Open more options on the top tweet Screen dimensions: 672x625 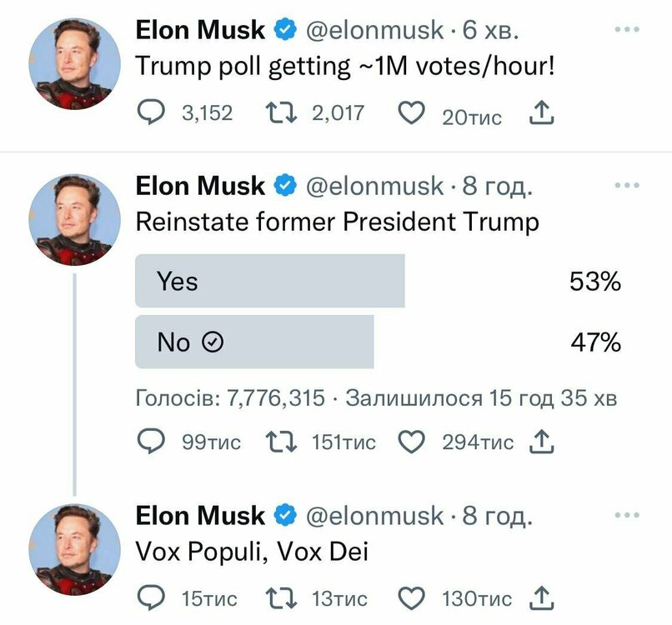[x=626, y=29]
